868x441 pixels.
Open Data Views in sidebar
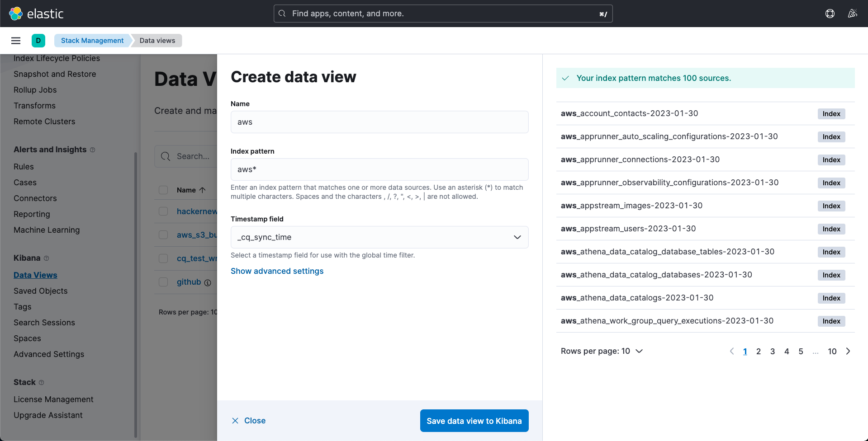(x=35, y=275)
